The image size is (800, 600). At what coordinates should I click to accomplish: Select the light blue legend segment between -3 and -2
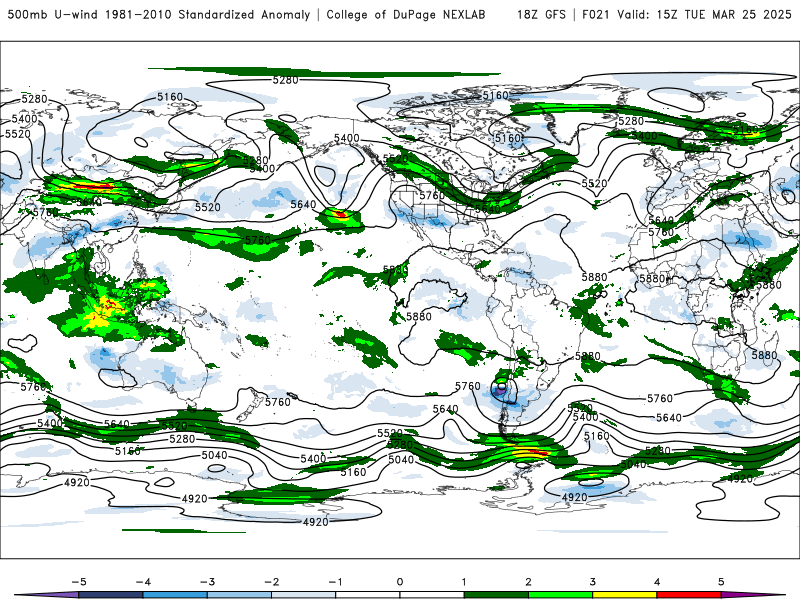[239, 595]
